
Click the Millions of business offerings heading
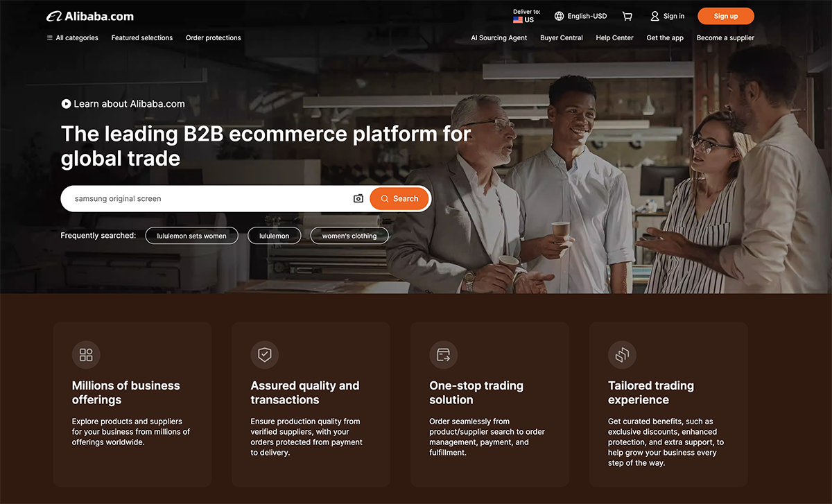(x=126, y=392)
